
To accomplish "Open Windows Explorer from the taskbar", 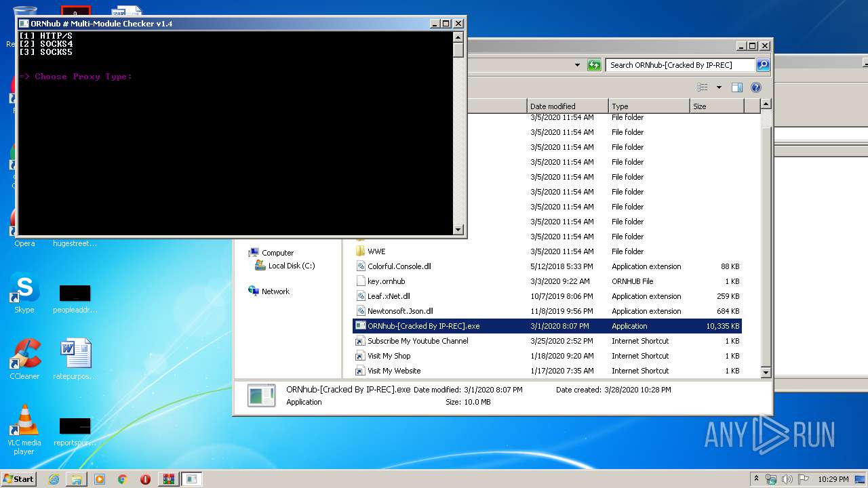I will pyautogui.click(x=77, y=479).
